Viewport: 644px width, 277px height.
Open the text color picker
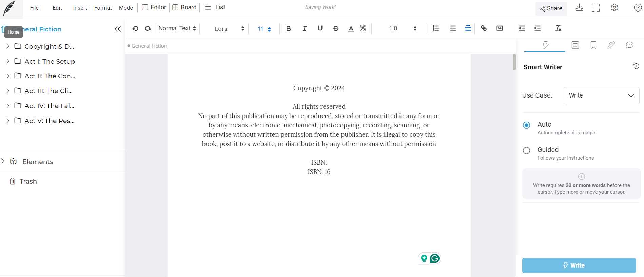351,28
